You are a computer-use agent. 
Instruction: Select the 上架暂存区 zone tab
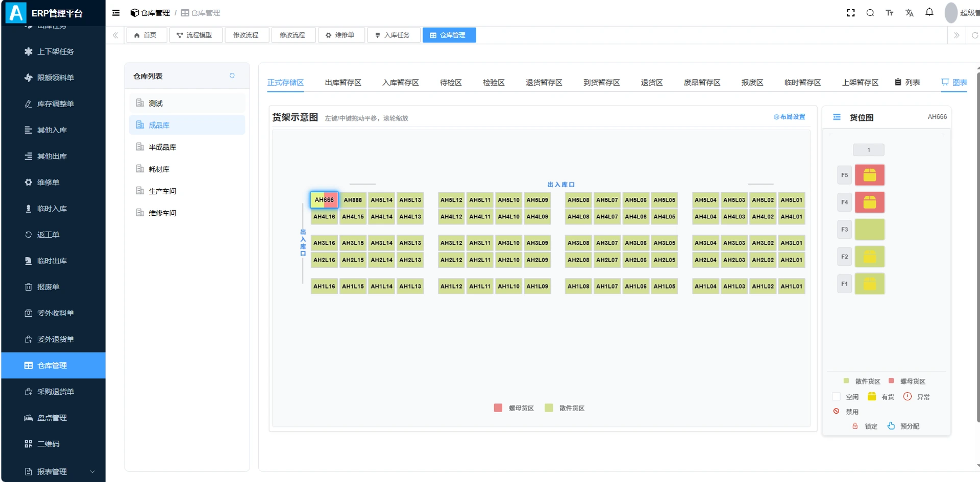point(860,82)
